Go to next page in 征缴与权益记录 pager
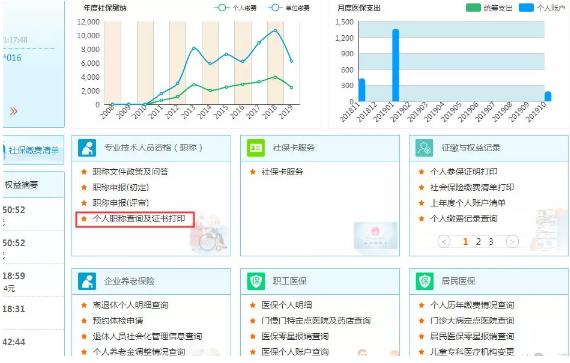570x363 pixels. [512, 241]
